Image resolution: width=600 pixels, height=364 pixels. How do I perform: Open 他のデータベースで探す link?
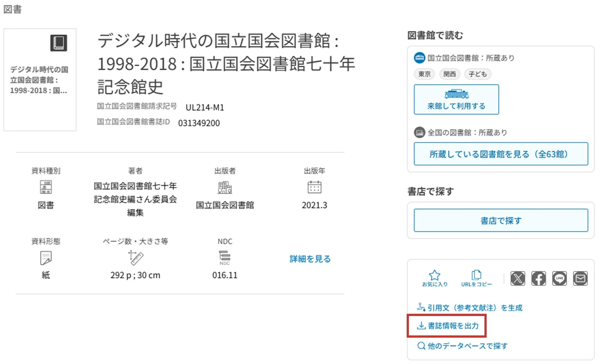(462, 346)
